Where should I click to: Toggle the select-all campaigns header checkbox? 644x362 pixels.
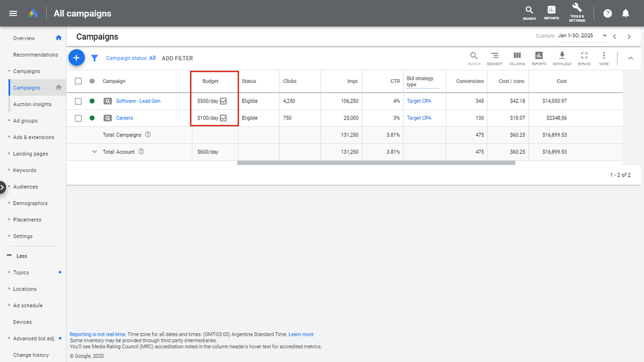click(x=78, y=81)
